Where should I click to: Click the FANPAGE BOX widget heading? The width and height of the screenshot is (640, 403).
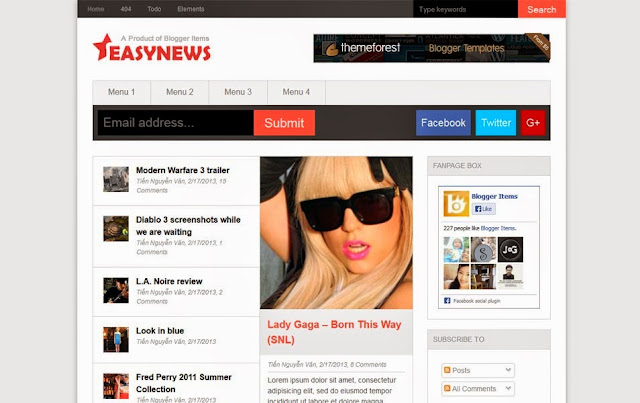click(x=457, y=166)
